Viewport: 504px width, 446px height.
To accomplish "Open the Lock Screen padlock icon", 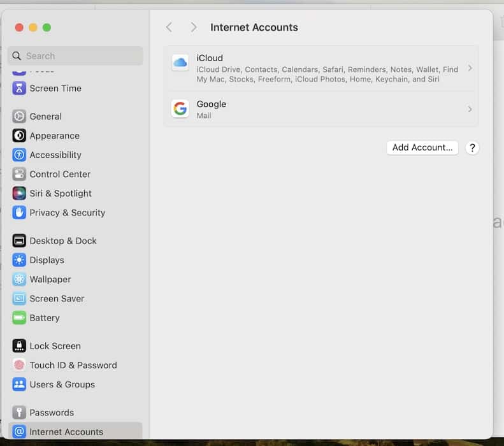I will (19, 346).
